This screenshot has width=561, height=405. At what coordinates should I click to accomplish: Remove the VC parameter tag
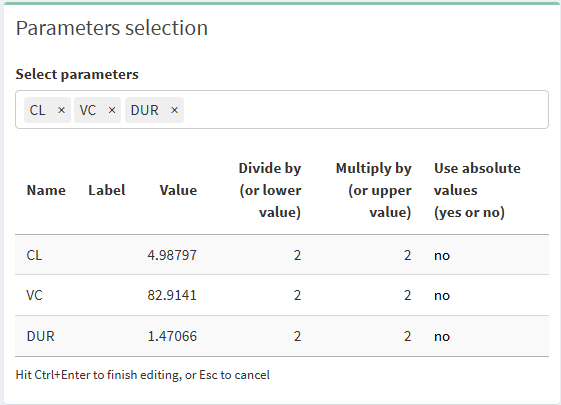click(x=112, y=110)
